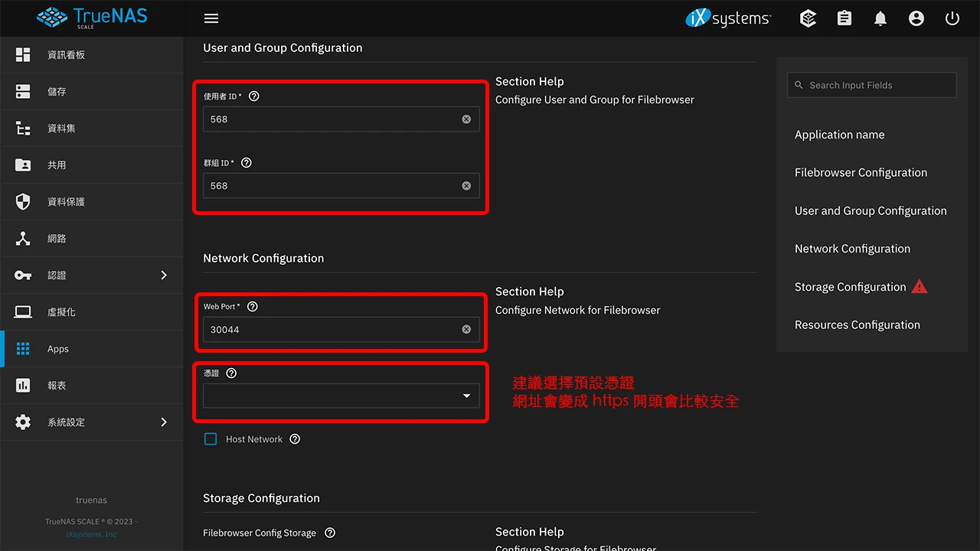The width and height of the screenshot is (980, 551).
Task: Open the notifications bell in top bar
Action: (x=880, y=18)
